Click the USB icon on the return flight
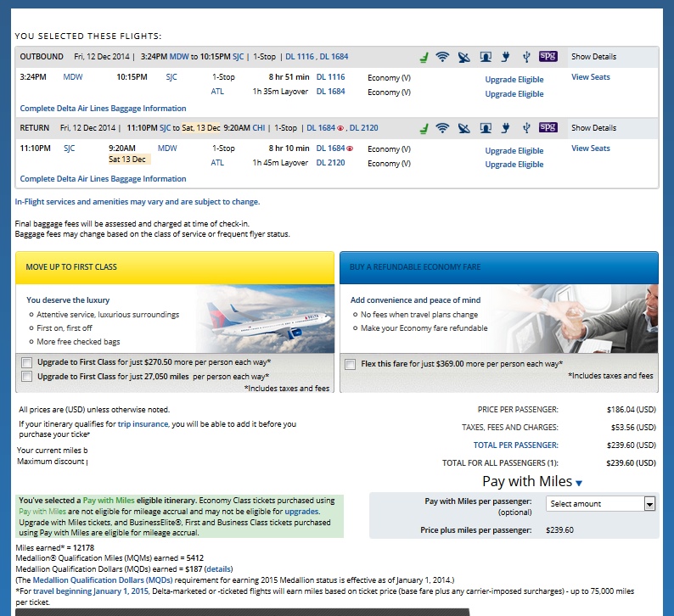Viewport: 674px width, 616px height. [x=526, y=128]
